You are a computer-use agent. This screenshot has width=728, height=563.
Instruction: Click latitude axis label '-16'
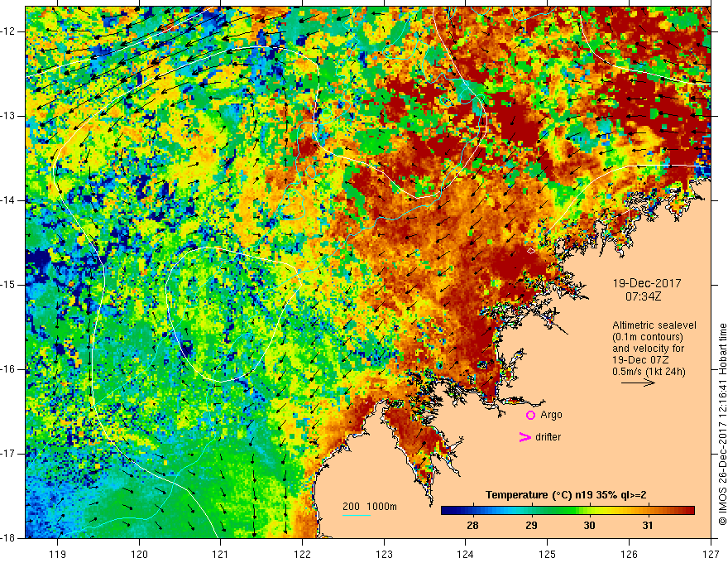[x=8, y=369]
